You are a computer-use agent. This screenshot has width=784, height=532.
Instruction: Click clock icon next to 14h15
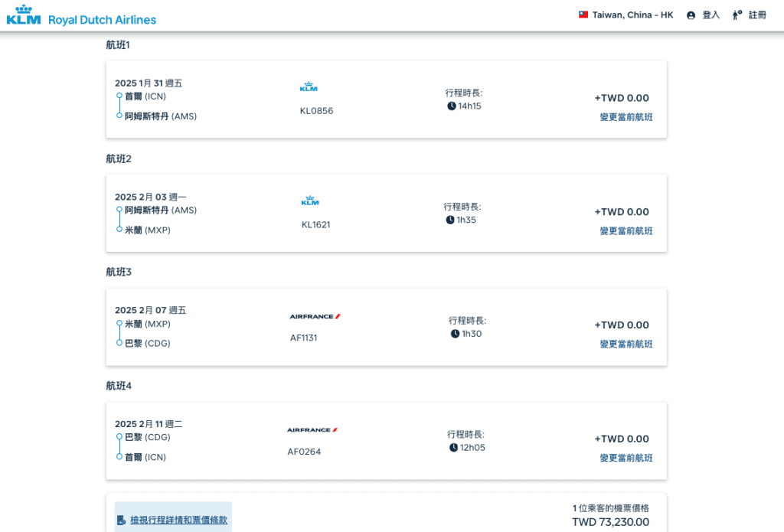(x=452, y=106)
